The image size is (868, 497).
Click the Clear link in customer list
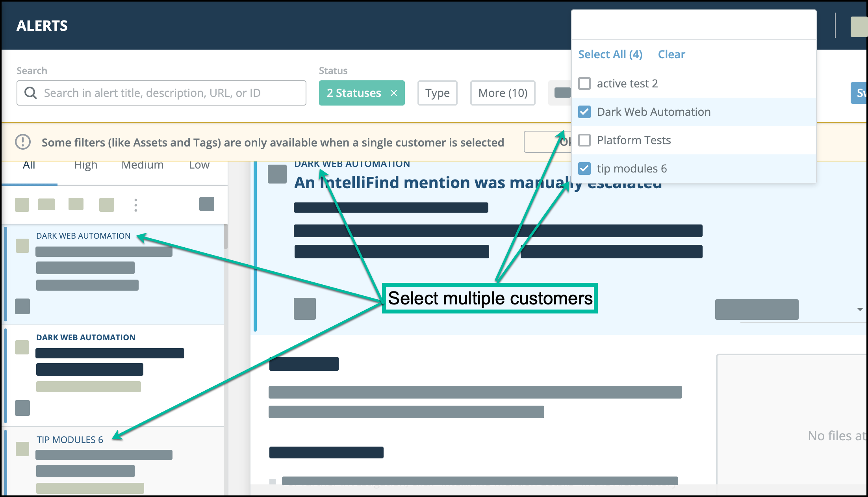(671, 54)
